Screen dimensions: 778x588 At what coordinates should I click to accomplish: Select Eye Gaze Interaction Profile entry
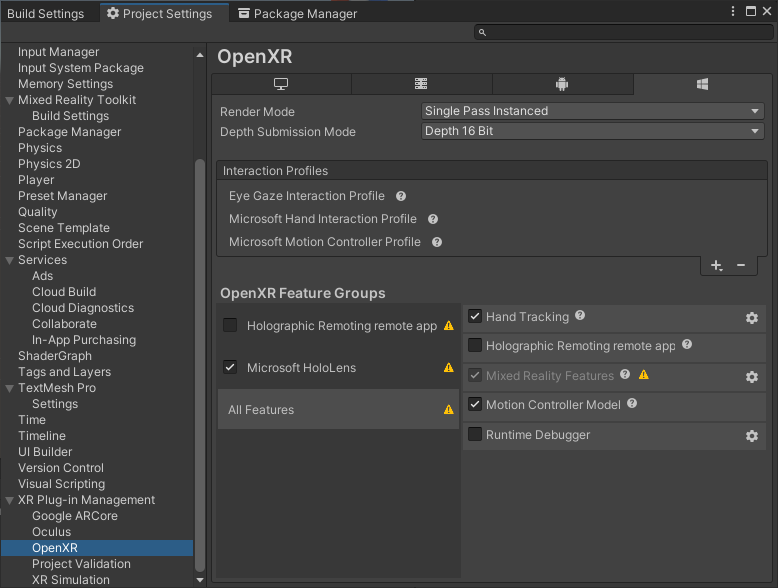pos(307,196)
